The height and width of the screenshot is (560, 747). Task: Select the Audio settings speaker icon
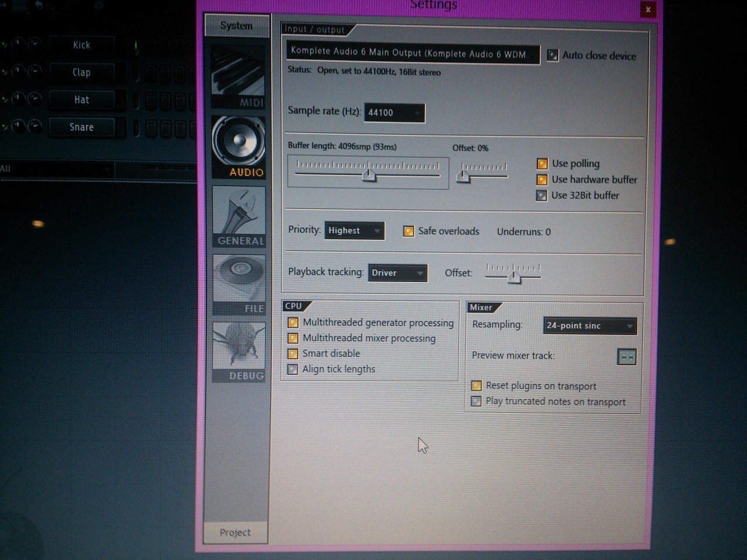coord(238,147)
